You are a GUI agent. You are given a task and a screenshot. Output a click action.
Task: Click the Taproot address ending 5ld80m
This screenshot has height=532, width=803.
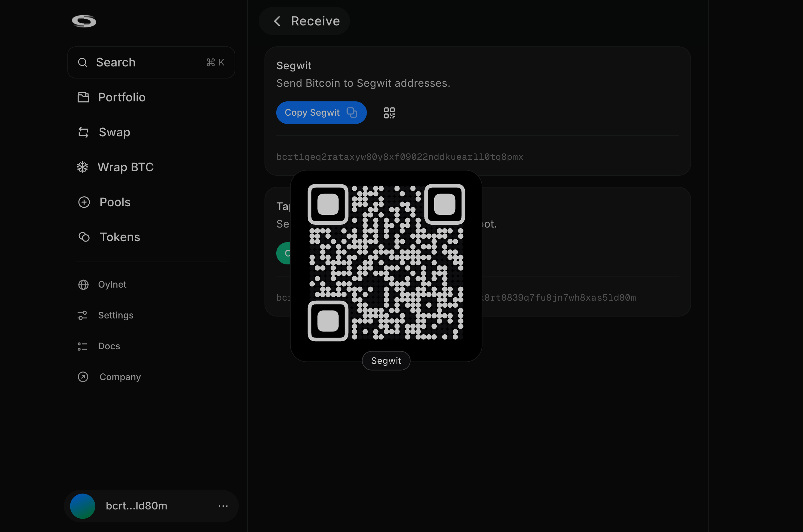pyautogui.click(x=559, y=297)
